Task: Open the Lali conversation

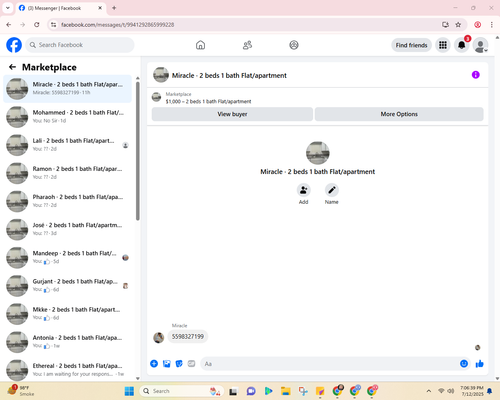Action: 68,145
